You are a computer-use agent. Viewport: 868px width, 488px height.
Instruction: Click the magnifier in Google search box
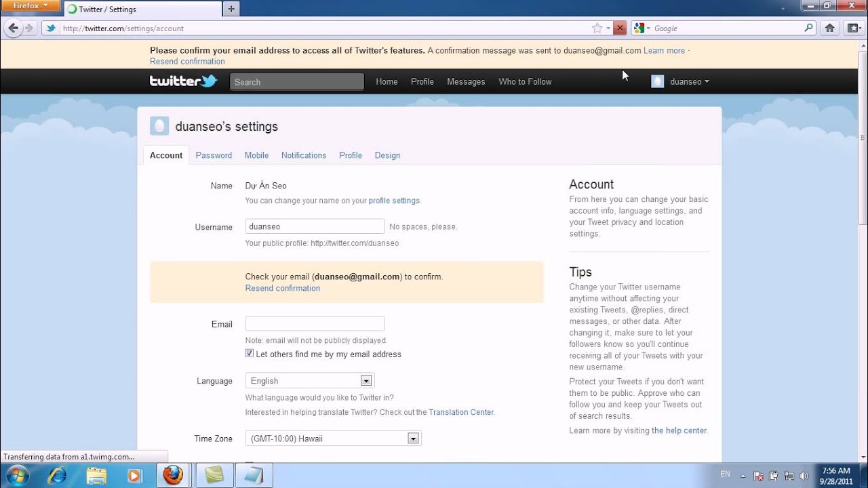pos(808,28)
